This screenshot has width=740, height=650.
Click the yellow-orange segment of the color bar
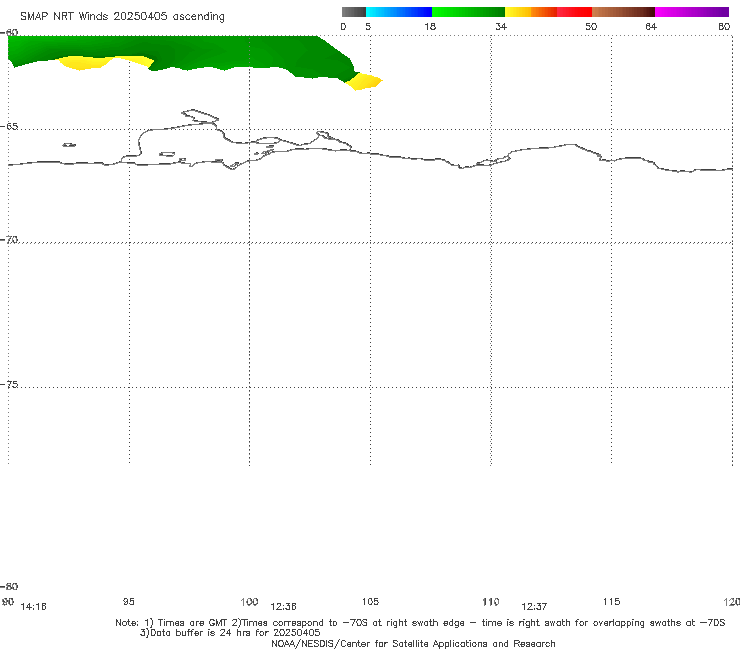pyautogui.click(x=531, y=12)
